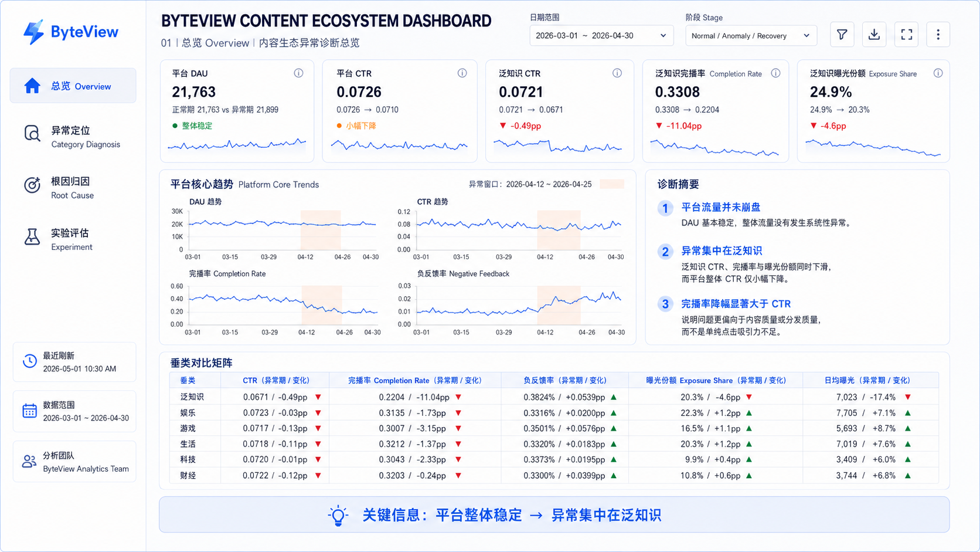This screenshot has height=552, width=980.
Task: Click the number 3 badge in 诊断摘要
Action: click(x=665, y=304)
